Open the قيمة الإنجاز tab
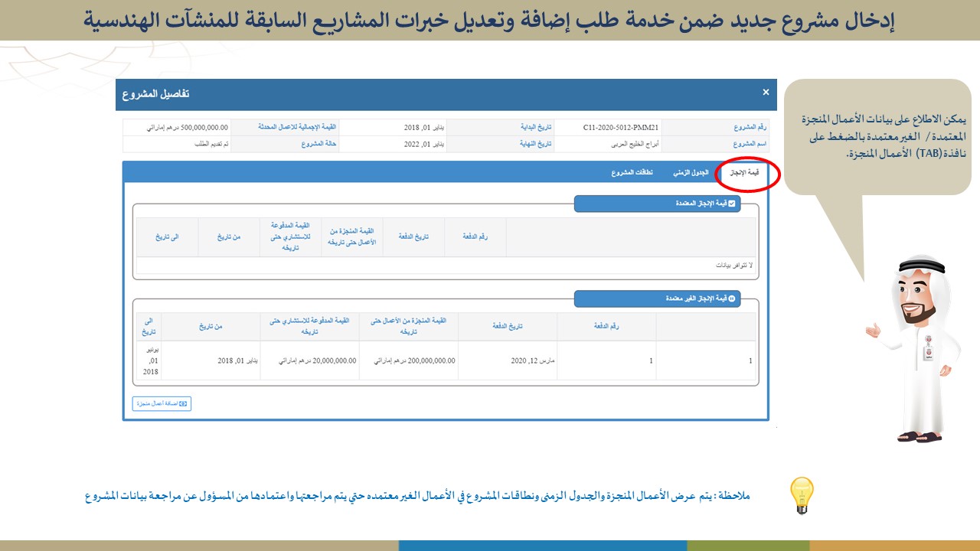Viewport: 980px width, 551px height. tap(743, 173)
